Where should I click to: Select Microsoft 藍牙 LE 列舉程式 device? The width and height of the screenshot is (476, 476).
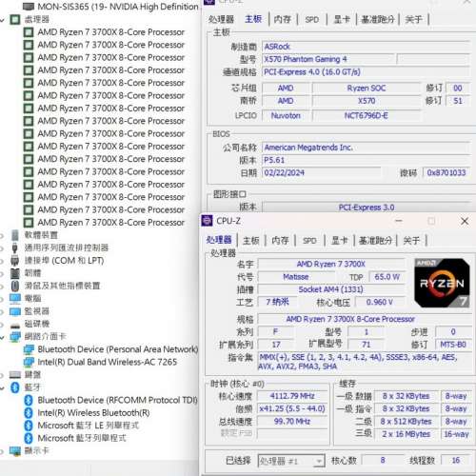tap(89, 426)
